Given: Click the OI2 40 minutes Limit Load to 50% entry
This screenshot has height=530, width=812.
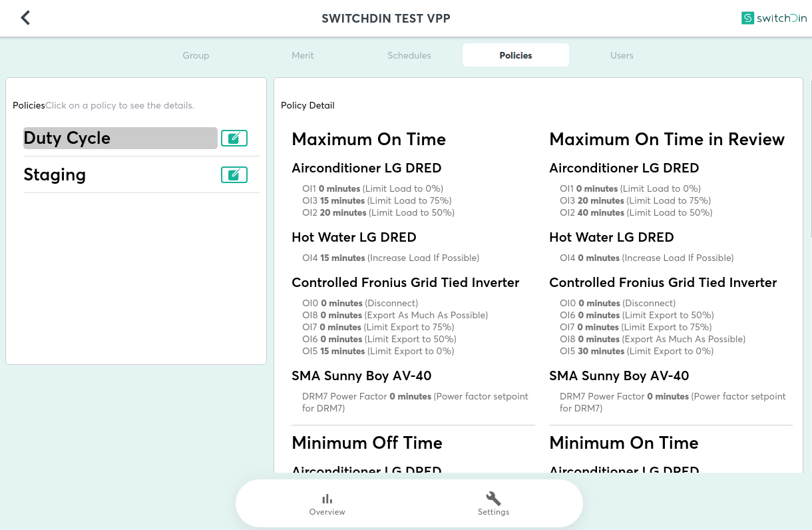Looking at the screenshot, I should point(636,212).
